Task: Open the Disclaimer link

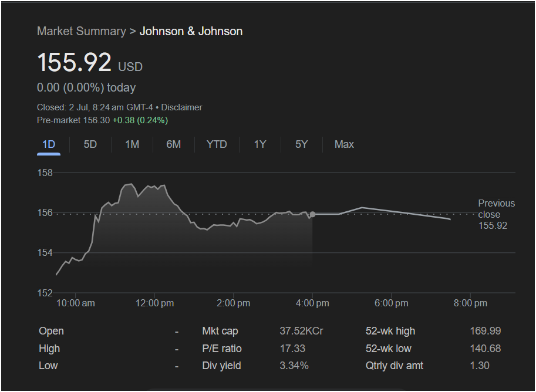Action: pos(181,107)
